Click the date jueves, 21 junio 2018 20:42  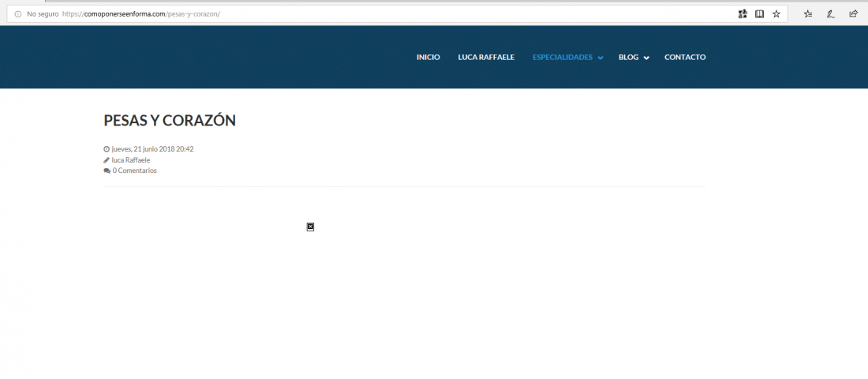click(x=153, y=149)
